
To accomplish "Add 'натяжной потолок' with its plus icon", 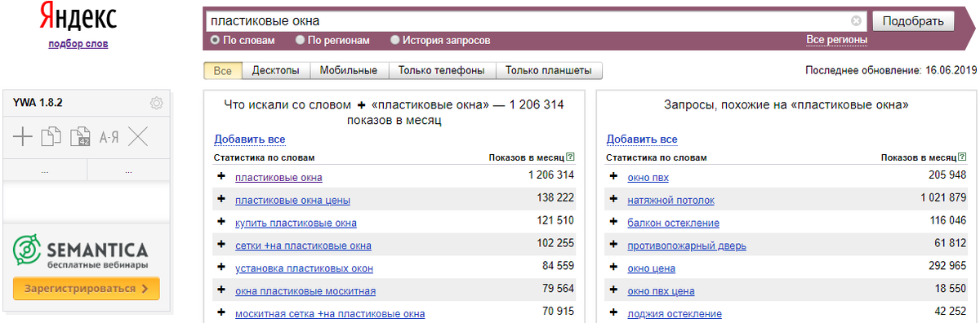I will (x=613, y=200).
